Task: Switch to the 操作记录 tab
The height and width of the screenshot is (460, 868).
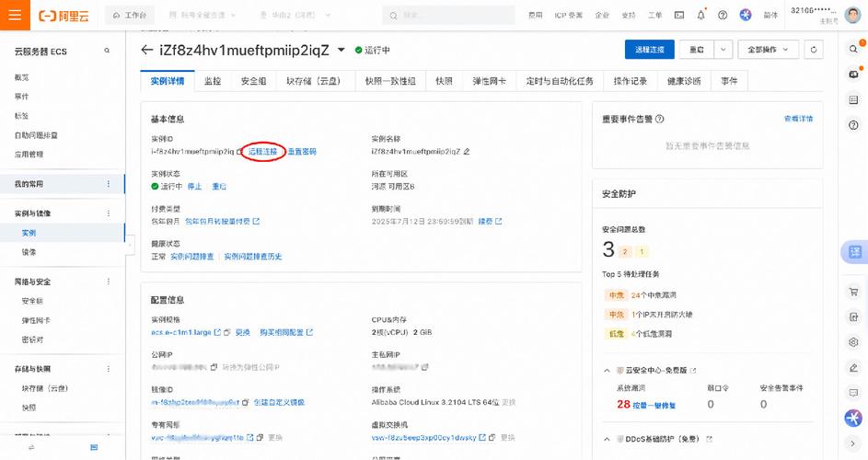Action: click(630, 81)
